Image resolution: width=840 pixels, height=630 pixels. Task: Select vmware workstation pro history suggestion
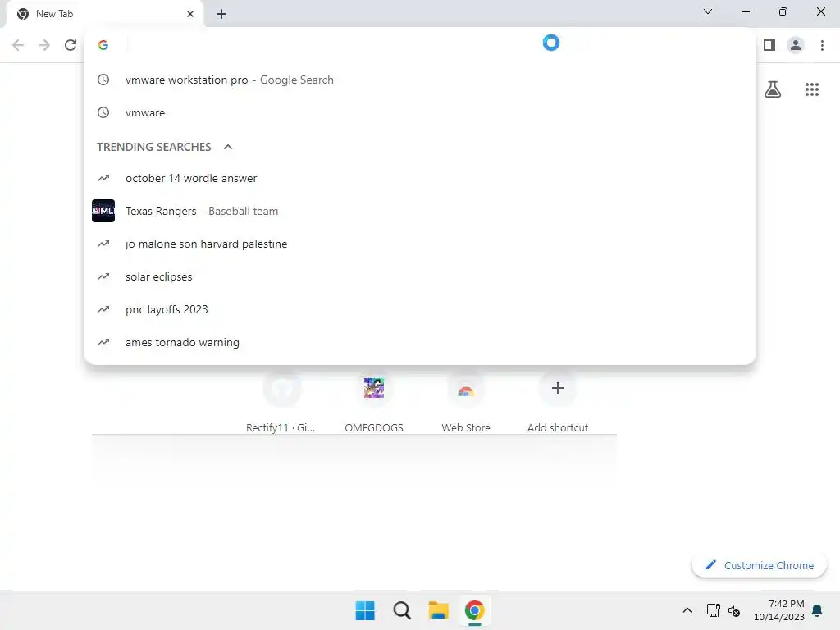tap(420, 80)
